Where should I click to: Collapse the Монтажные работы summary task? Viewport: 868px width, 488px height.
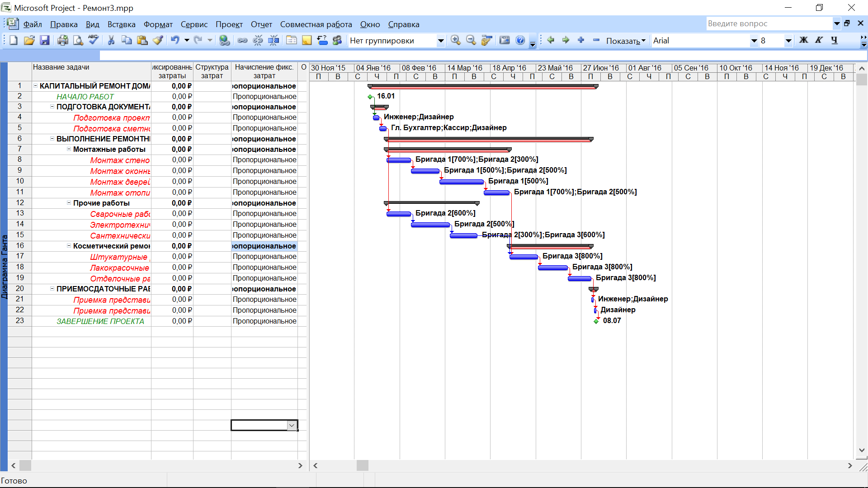click(69, 149)
